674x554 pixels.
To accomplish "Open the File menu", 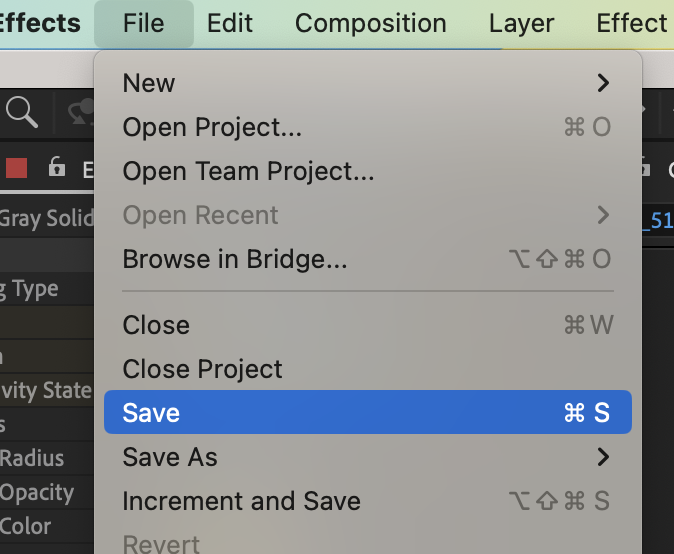I will click(x=144, y=23).
